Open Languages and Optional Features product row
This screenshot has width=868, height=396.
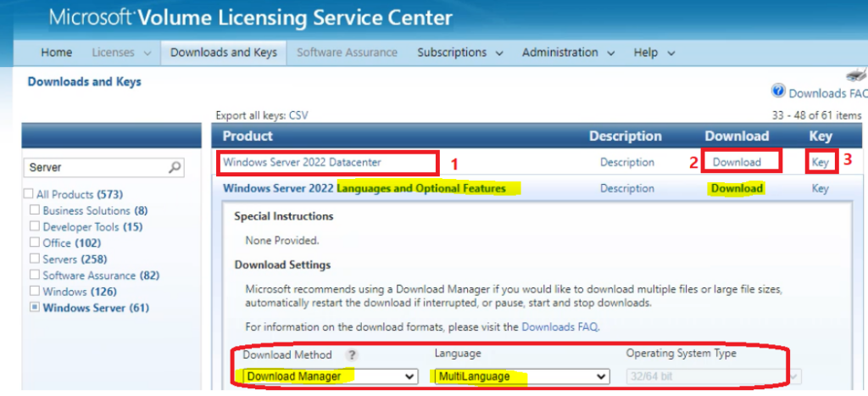[x=364, y=188]
